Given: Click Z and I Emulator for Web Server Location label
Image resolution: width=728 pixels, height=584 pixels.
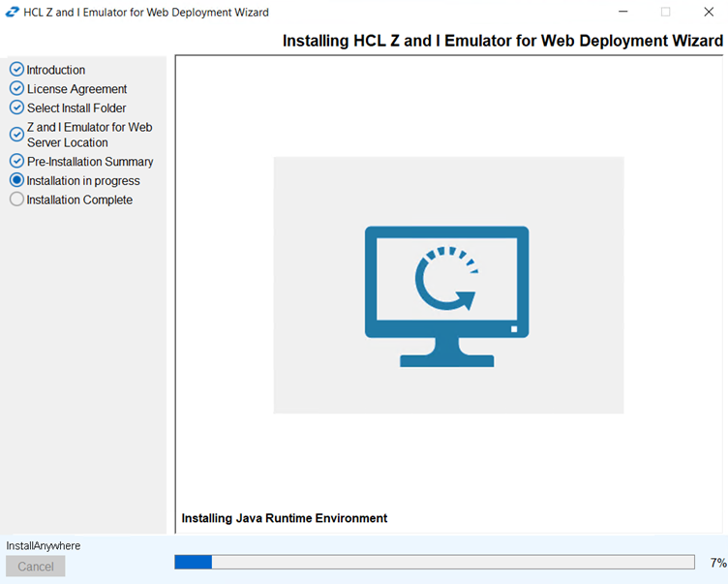Looking at the screenshot, I should [x=89, y=135].
